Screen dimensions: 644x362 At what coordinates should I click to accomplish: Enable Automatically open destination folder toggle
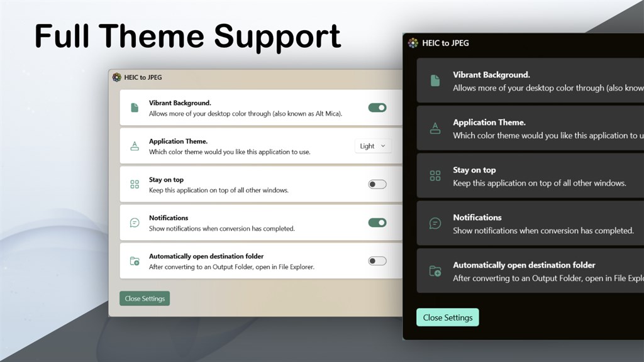[377, 261]
